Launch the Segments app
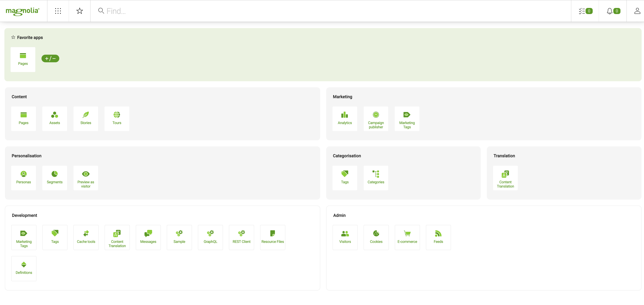 (55, 178)
